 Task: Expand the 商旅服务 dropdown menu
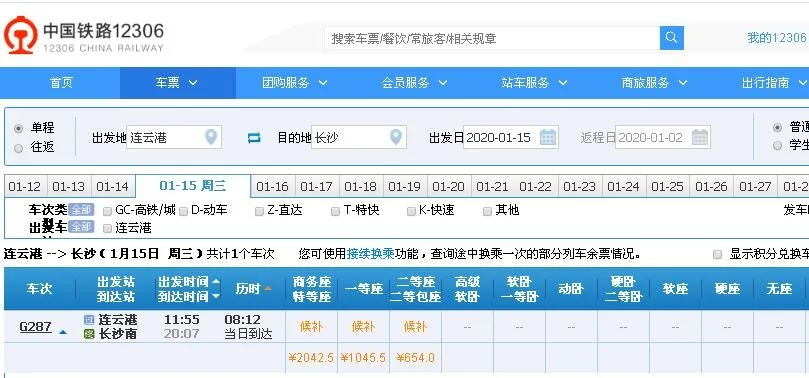click(x=654, y=83)
